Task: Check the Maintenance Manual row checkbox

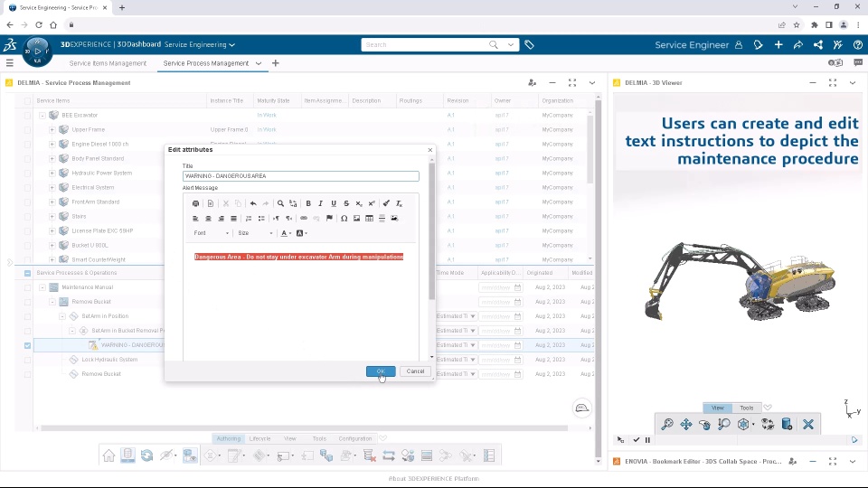Action: (x=28, y=287)
